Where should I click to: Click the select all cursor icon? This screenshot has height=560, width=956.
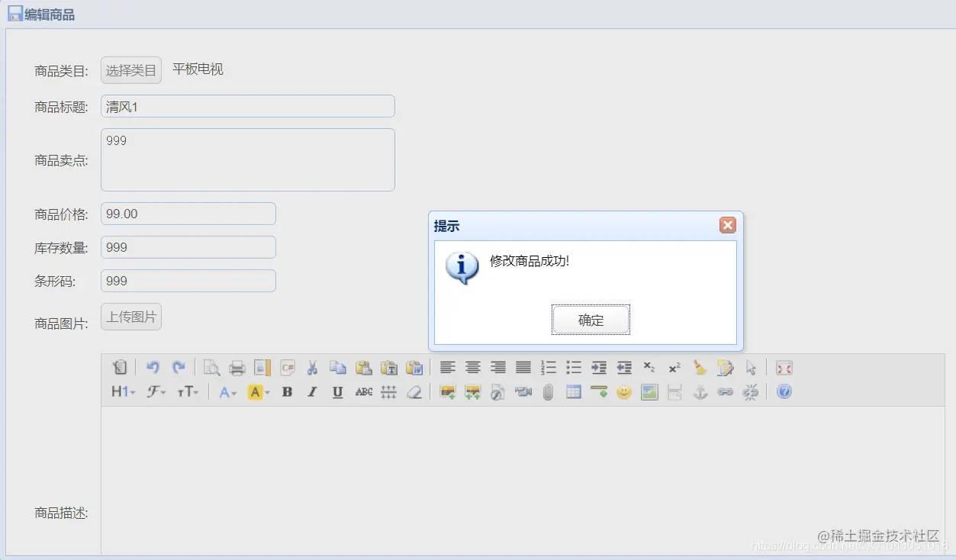751,368
